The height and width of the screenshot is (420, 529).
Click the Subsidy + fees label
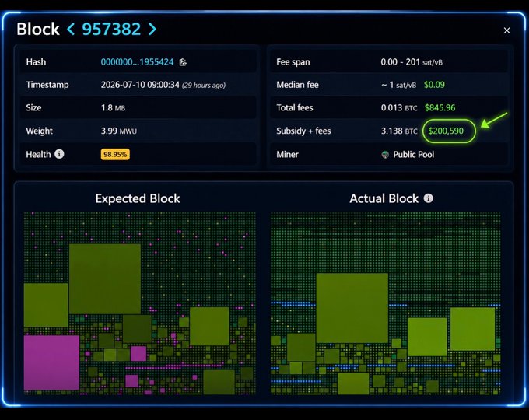click(303, 131)
